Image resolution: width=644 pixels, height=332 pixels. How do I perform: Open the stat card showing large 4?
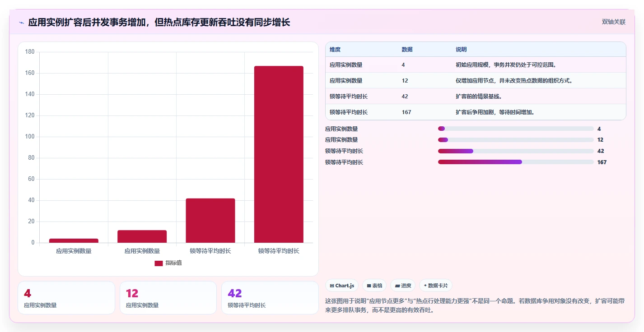66,298
